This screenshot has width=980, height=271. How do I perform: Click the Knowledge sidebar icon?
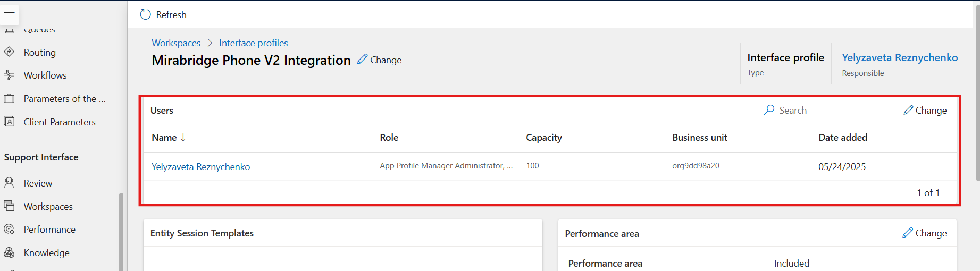[x=9, y=252]
